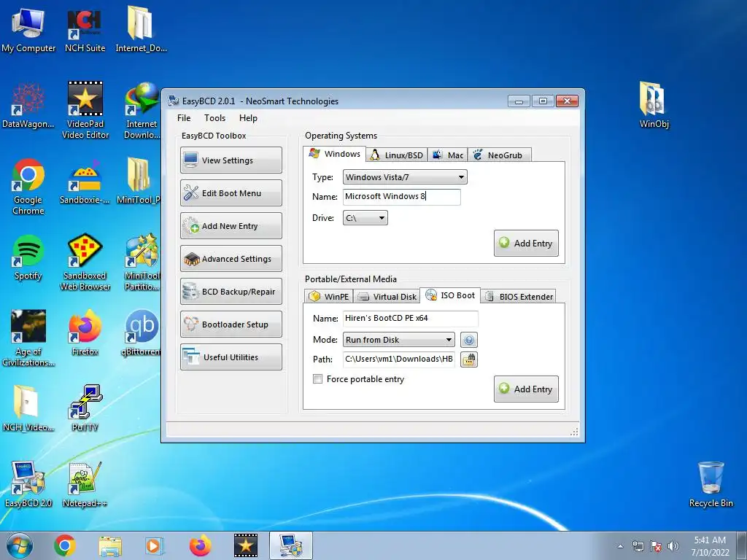
Task: Open the Windows Start menu
Action: coord(20,545)
